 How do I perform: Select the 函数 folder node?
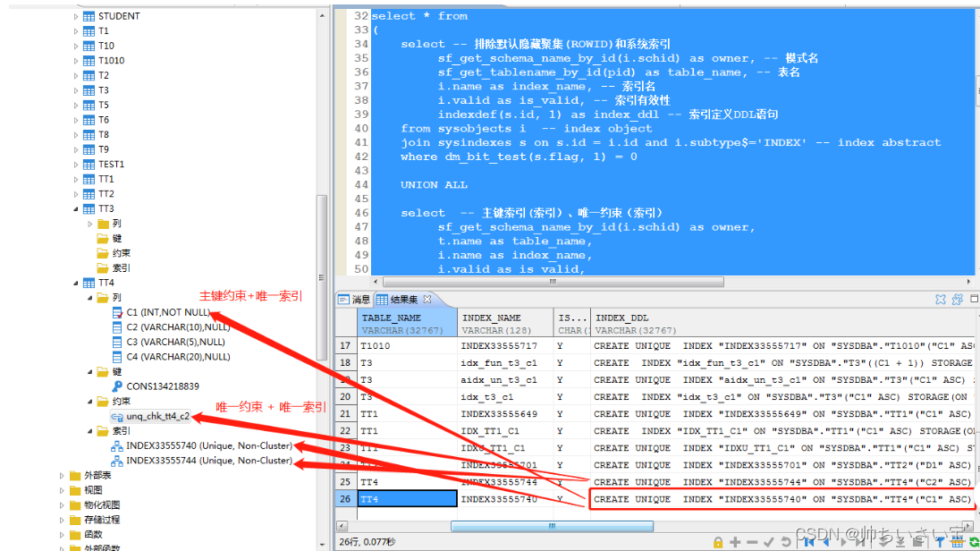93,535
